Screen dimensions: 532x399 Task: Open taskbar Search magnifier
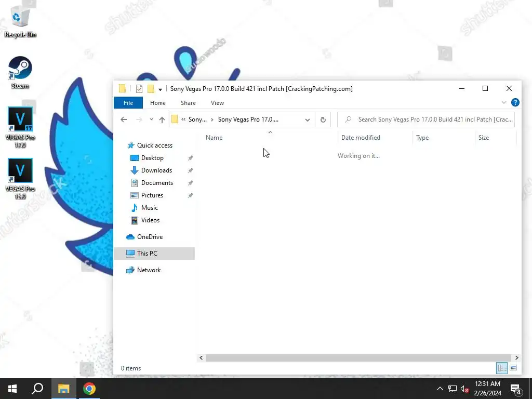coord(37,389)
